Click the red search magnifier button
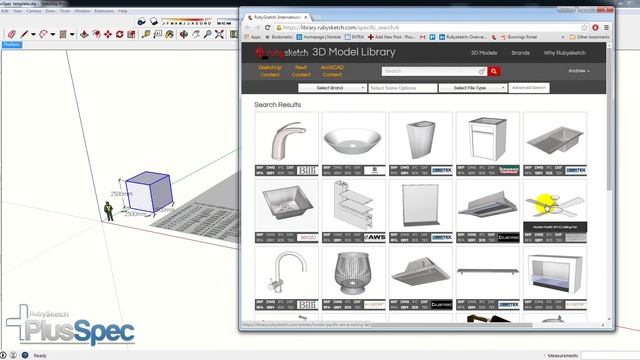This screenshot has width=640, height=360. 494,71
